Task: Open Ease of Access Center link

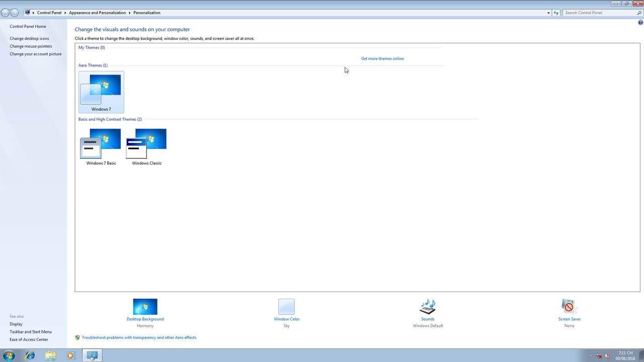Action: (x=29, y=339)
